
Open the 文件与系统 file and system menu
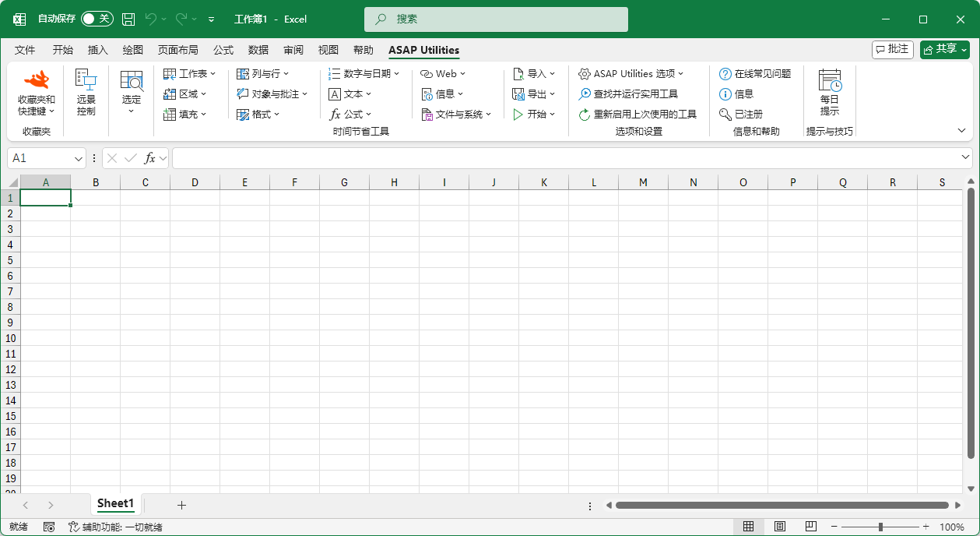(456, 115)
